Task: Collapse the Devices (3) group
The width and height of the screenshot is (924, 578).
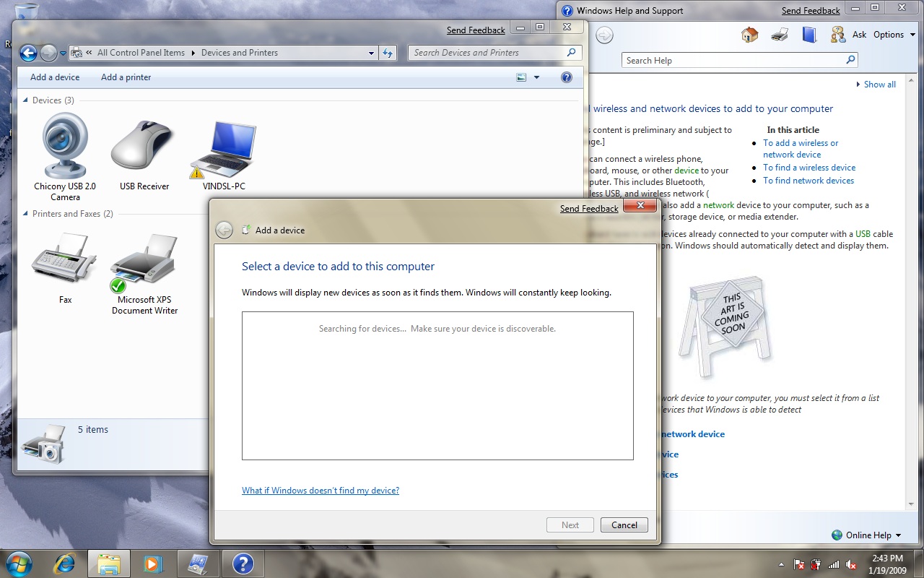Action: point(26,100)
